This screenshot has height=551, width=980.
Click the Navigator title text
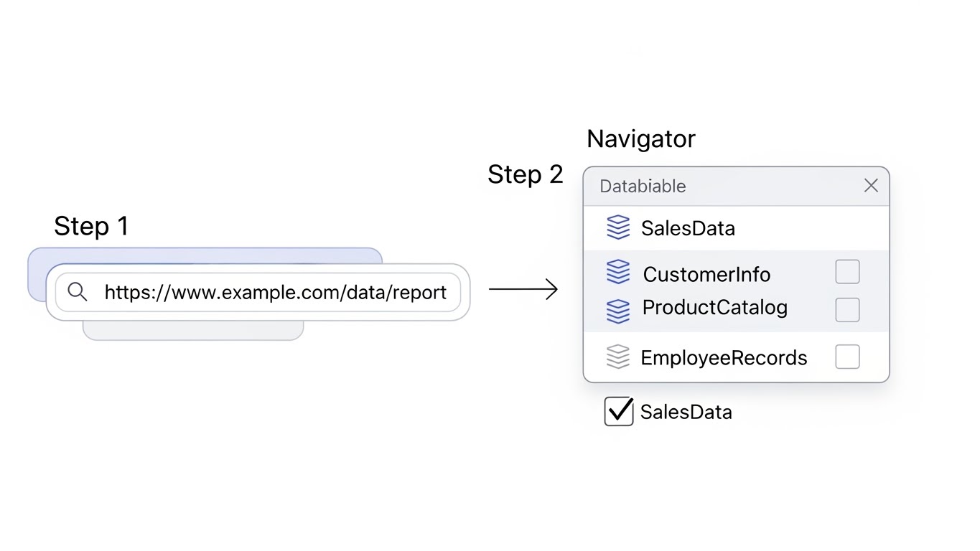tap(641, 138)
